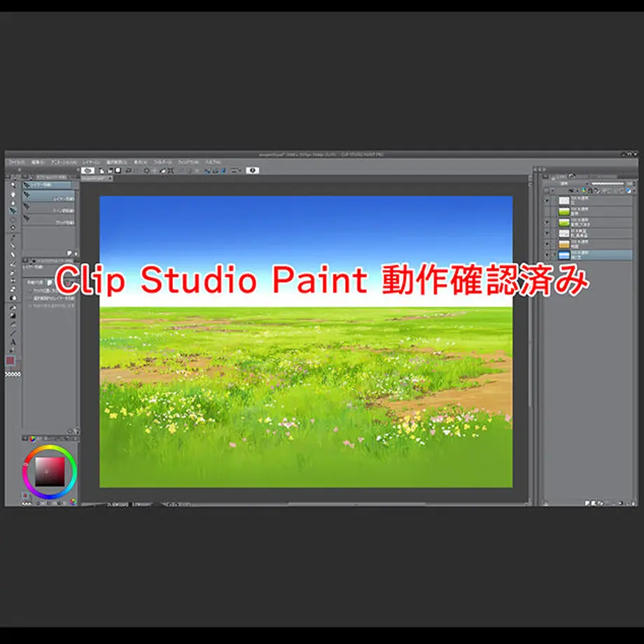
Task: Select the blue sky layer thumbnail
Action: pyautogui.click(x=564, y=255)
